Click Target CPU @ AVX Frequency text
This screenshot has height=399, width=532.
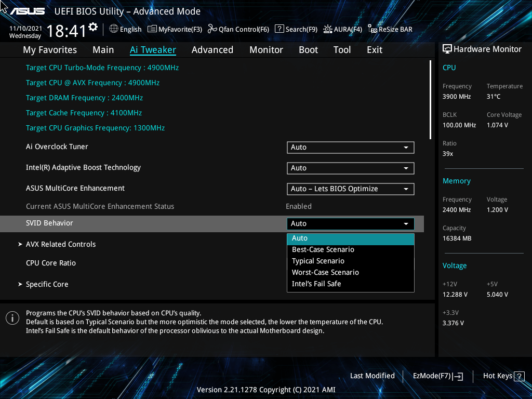92,83
